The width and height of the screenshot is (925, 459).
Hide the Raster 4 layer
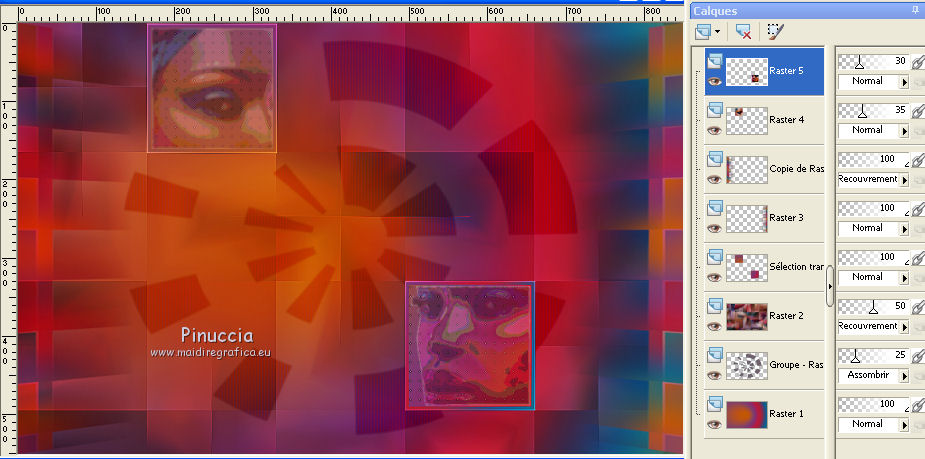(x=714, y=130)
